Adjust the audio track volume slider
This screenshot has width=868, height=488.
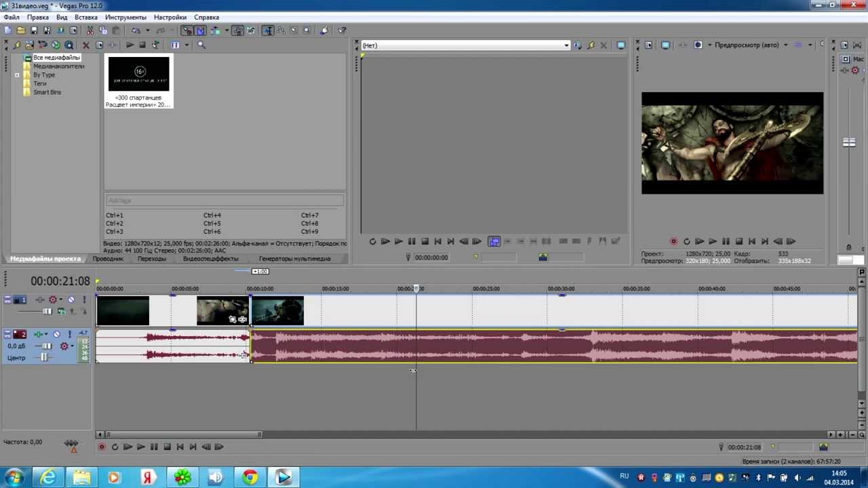tap(47, 346)
